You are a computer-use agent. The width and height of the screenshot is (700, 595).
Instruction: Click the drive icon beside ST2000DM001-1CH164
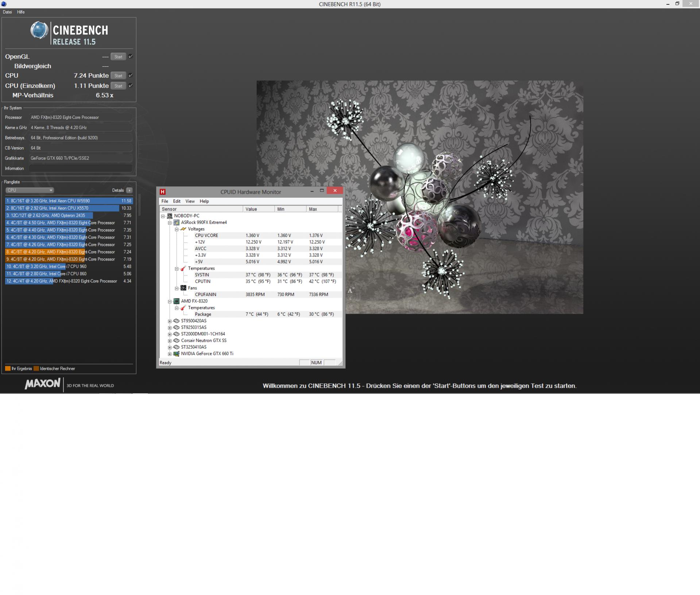(x=177, y=334)
